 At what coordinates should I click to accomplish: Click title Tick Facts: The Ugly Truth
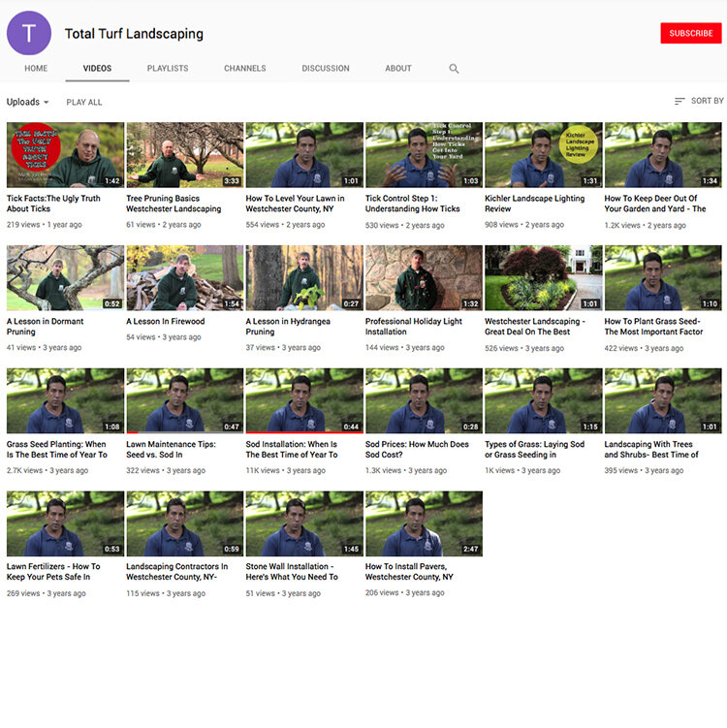[x=53, y=204]
